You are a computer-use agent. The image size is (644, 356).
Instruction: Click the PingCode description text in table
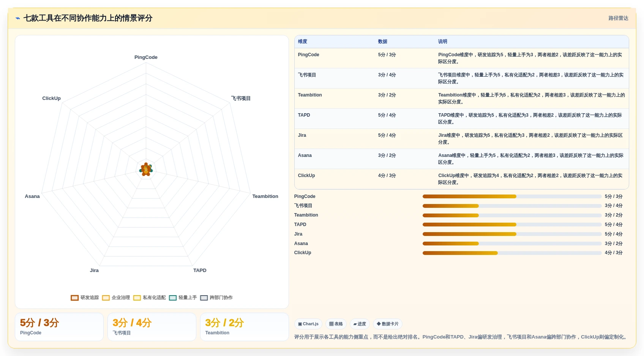point(530,58)
